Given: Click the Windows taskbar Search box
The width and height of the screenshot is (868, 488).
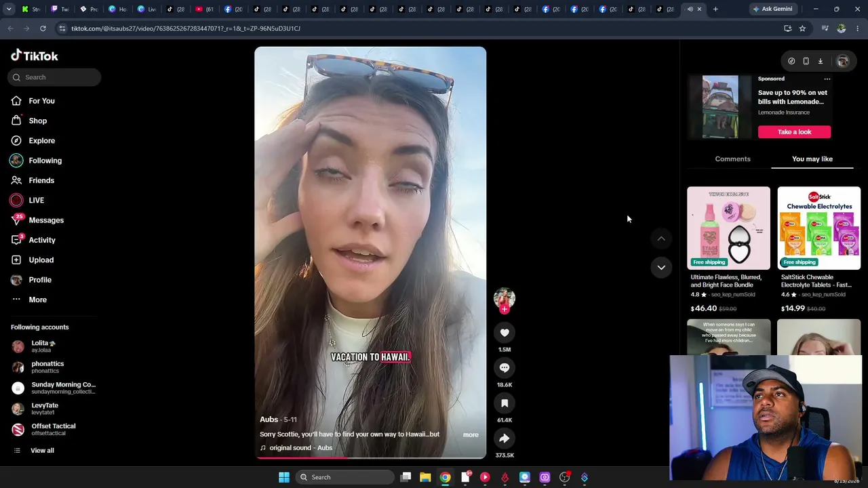Looking at the screenshot, I should [x=344, y=477].
